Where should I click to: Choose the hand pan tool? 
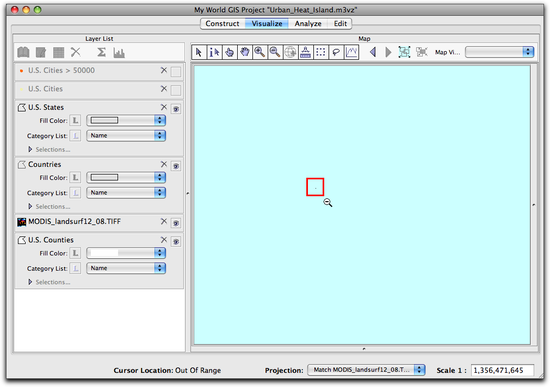[244, 52]
